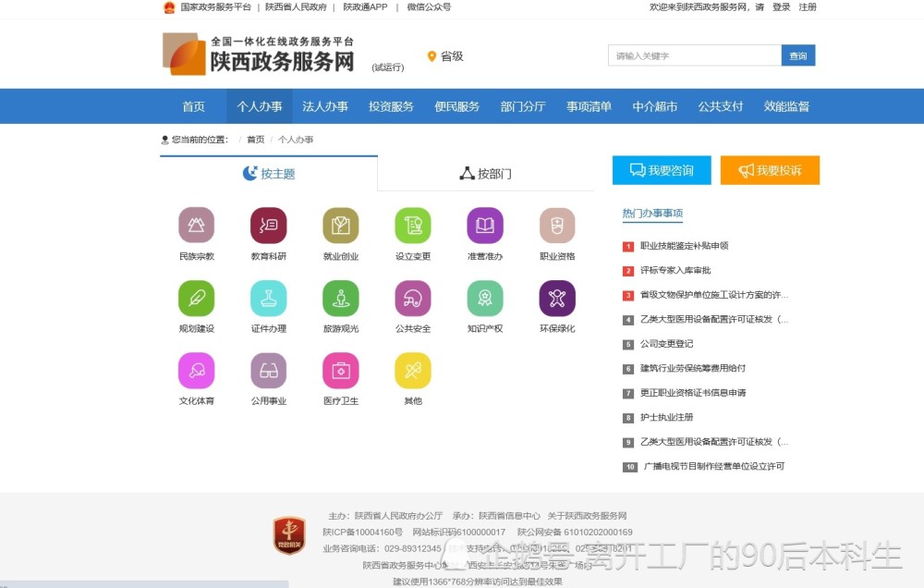This screenshot has height=588, width=924.
Task: Open 事项清单 in the navigation bar
Action: point(589,106)
